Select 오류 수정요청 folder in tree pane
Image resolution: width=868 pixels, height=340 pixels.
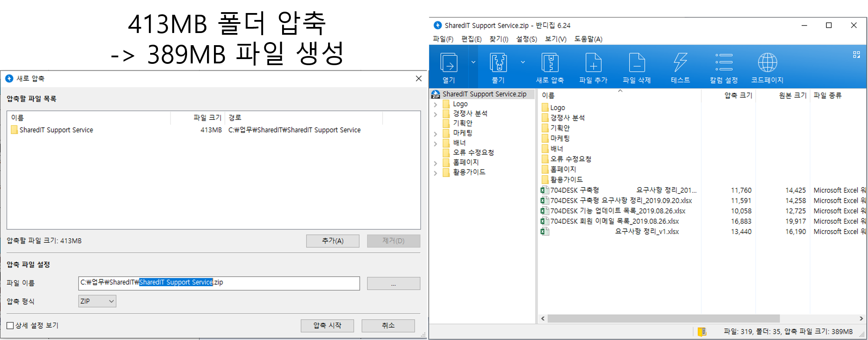click(x=468, y=152)
